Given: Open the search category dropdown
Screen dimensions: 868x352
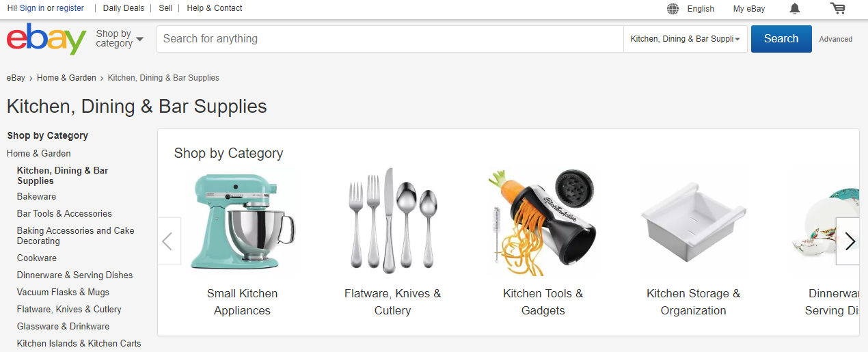Looking at the screenshot, I should [685, 39].
